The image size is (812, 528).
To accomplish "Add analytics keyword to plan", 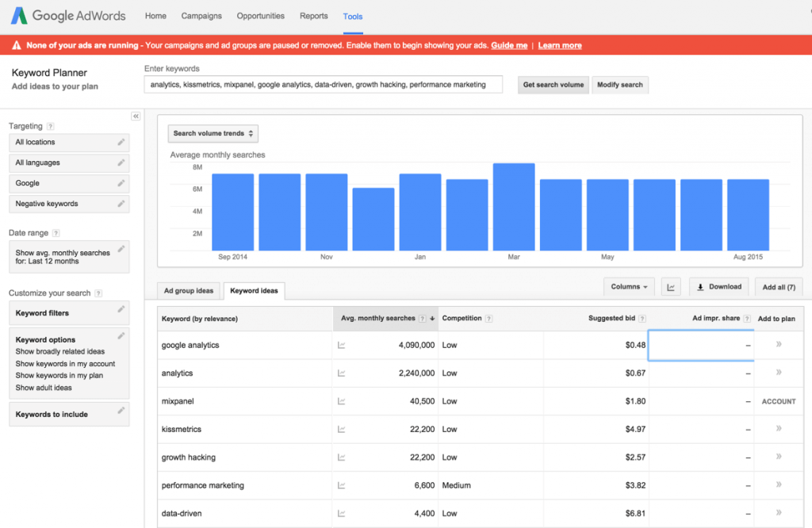I will pos(779,372).
